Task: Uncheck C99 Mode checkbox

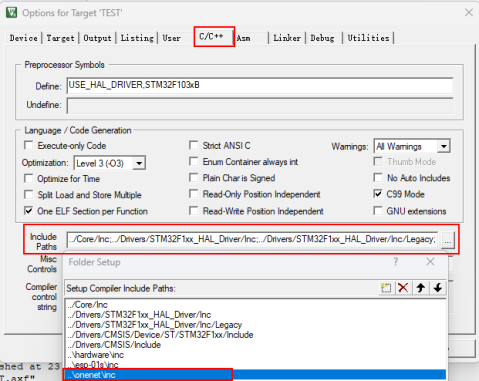Action: pyautogui.click(x=378, y=194)
